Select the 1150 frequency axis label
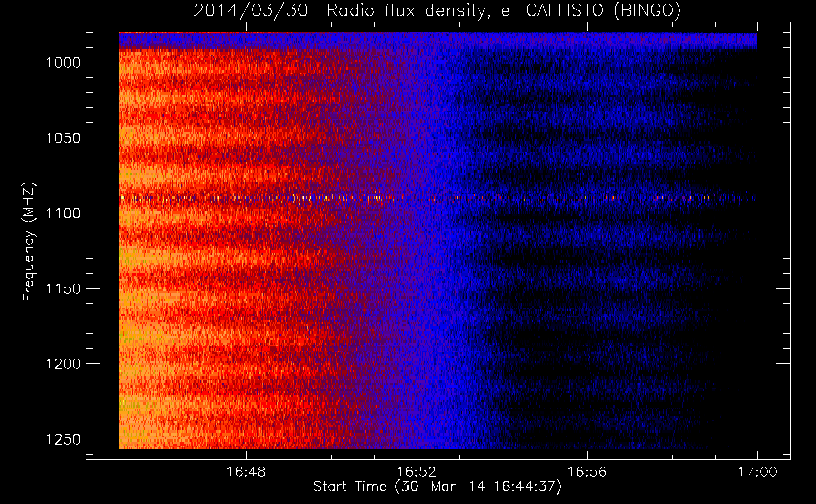The image size is (816, 504). click(x=63, y=289)
